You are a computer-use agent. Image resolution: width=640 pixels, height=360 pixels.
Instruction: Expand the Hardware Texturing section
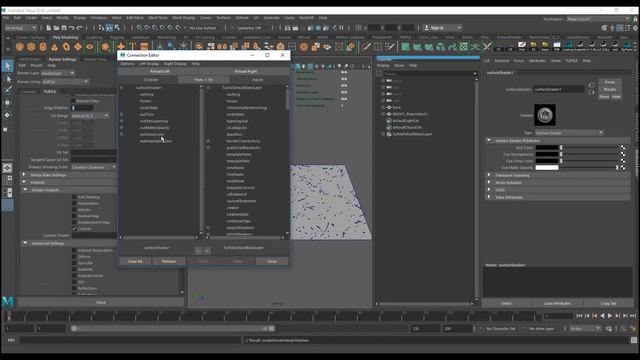point(489,175)
